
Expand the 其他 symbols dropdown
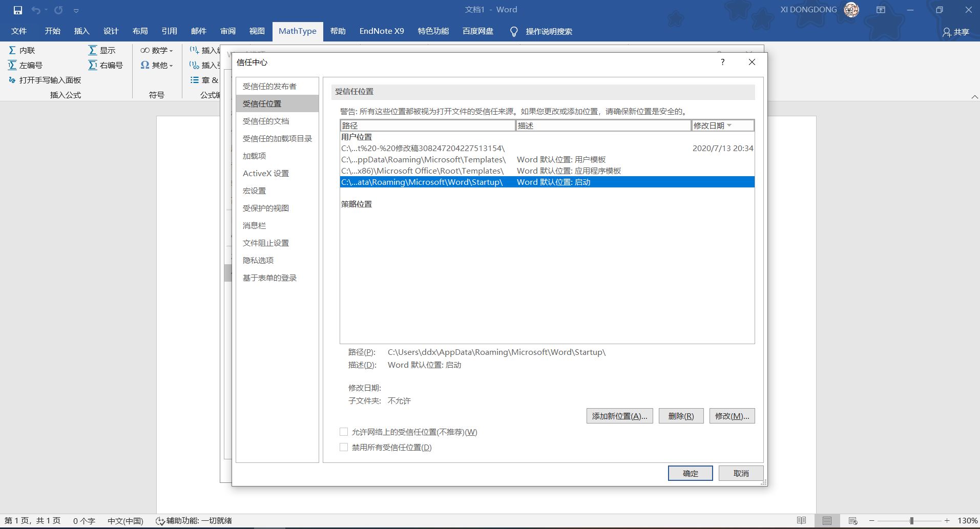(157, 65)
